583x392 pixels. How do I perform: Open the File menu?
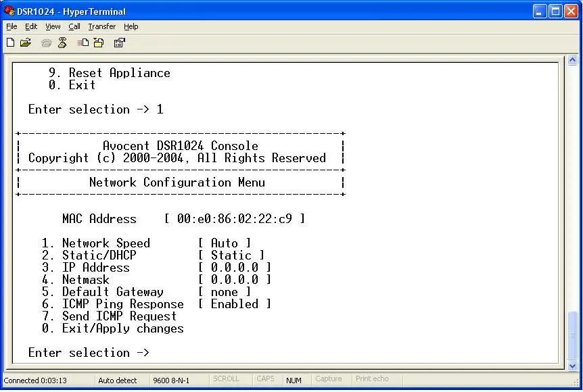point(11,26)
